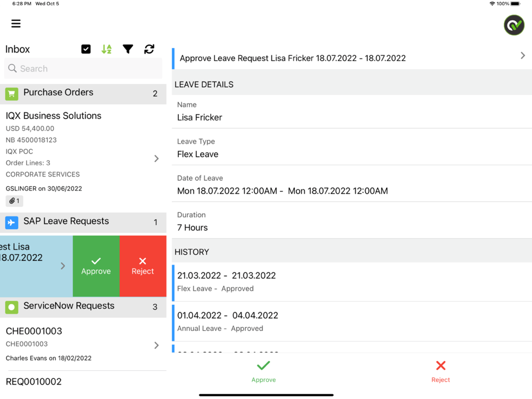Tap the 6:28 PM status bar time
Image resolution: width=532 pixels, height=399 pixels.
point(22,4)
